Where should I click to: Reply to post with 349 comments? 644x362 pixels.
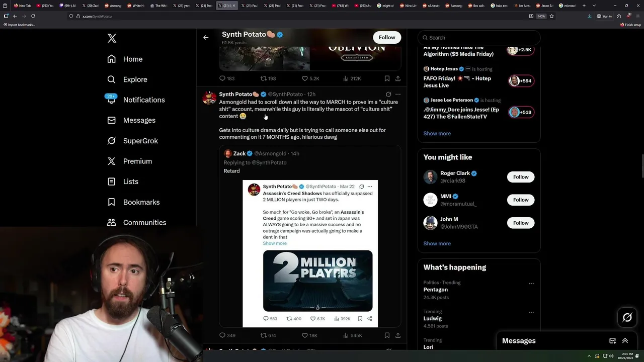[227, 335]
